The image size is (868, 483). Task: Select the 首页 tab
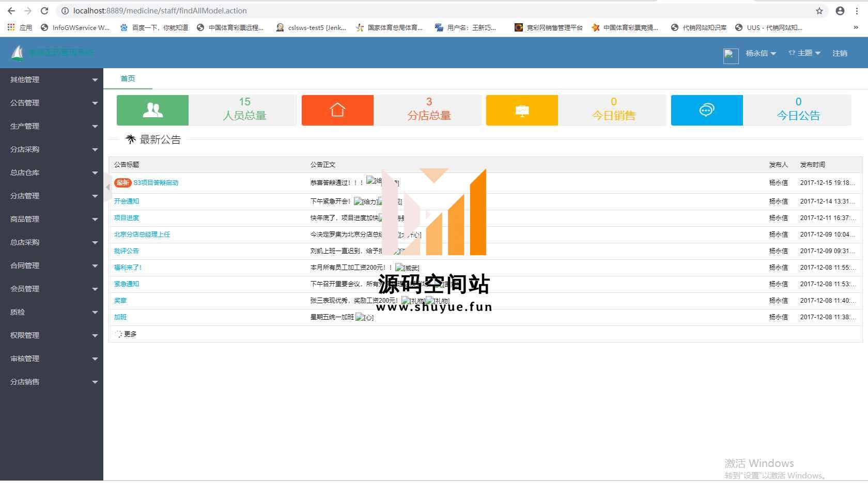pos(128,79)
